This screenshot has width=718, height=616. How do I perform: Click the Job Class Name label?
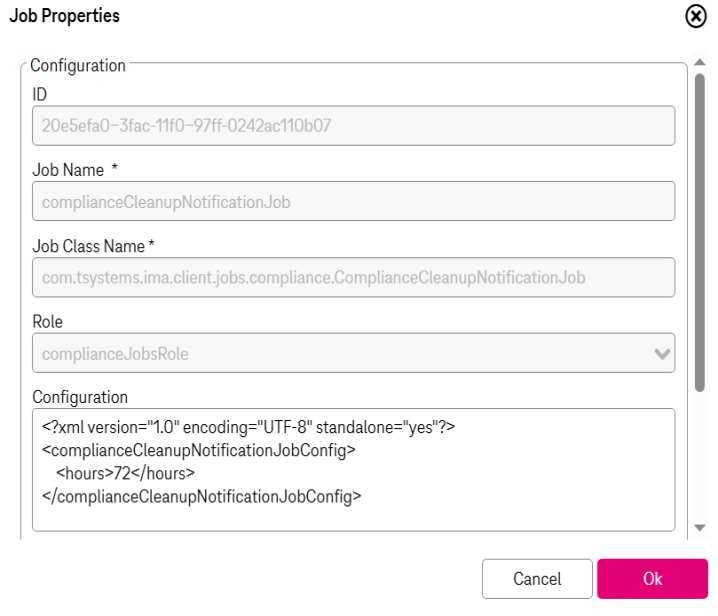click(x=88, y=246)
